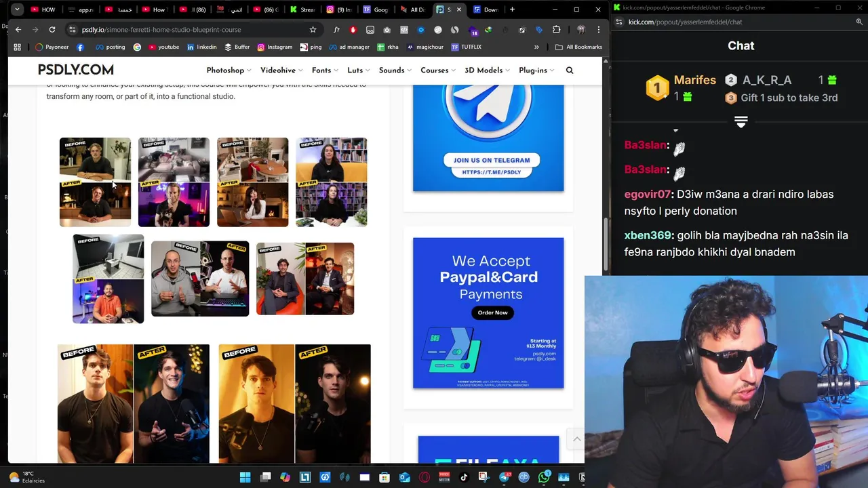The width and height of the screenshot is (868, 488).
Task: Open the Payoneer bookmark
Action: point(52,47)
